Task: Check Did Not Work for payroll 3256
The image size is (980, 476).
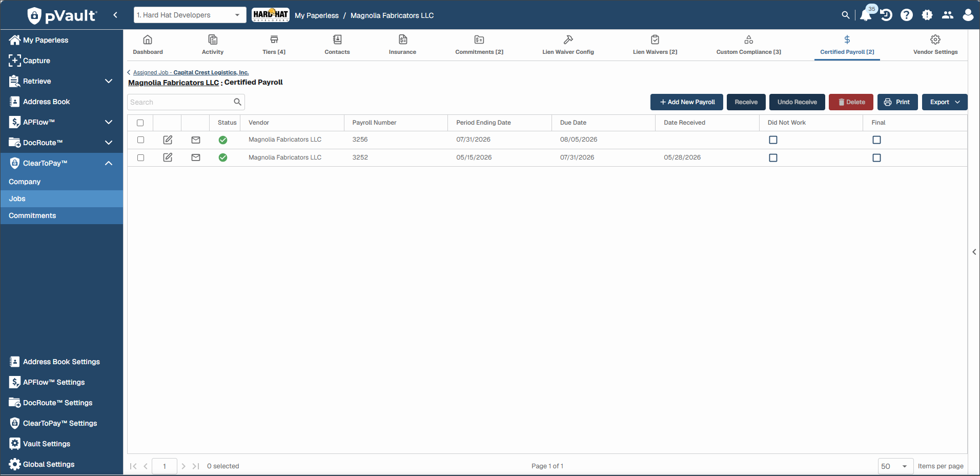Action: [773, 140]
